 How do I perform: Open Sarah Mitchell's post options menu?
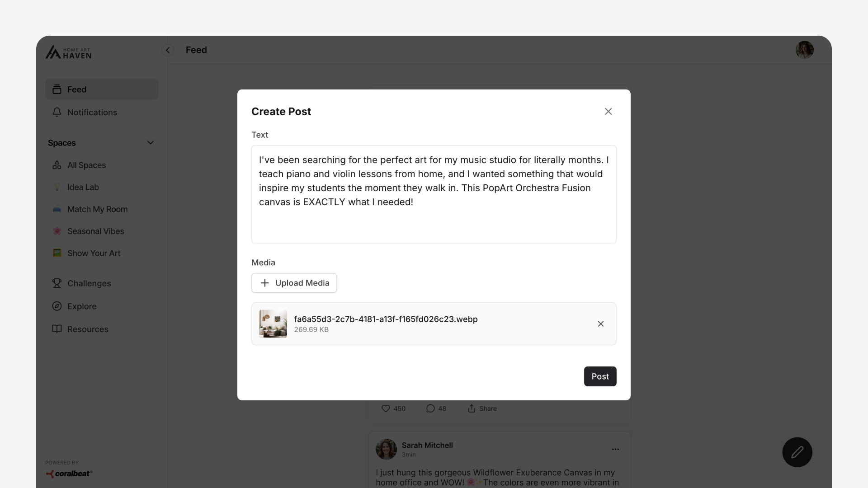(615, 449)
